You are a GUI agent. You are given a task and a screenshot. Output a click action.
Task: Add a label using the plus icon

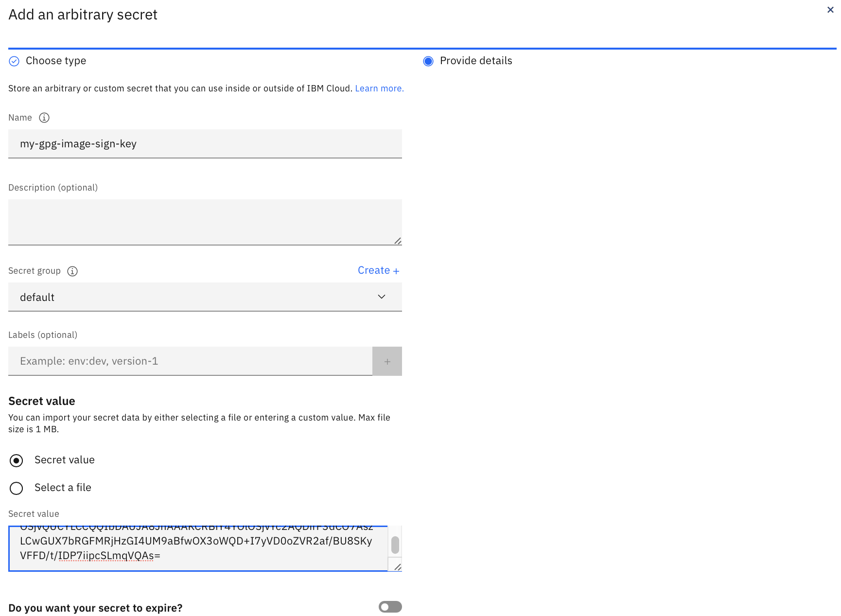pyautogui.click(x=387, y=361)
